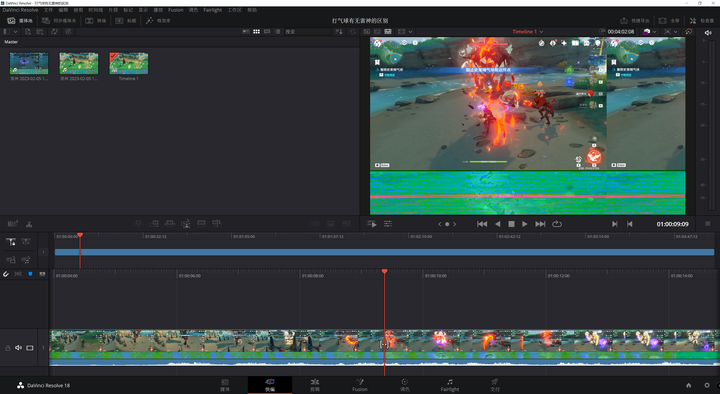Viewport: 720px width, 394px height.
Task: Click the place on top icon
Action: (x=201, y=224)
